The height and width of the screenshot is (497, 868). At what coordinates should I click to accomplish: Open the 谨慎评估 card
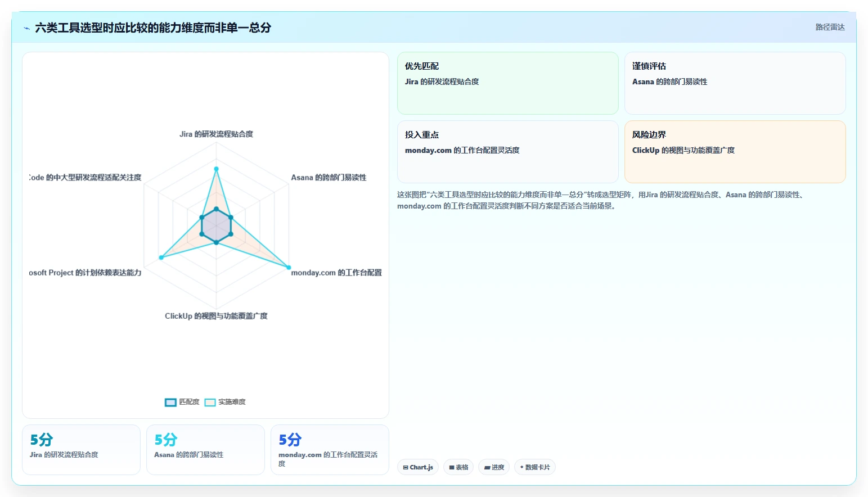pyautogui.click(x=735, y=83)
